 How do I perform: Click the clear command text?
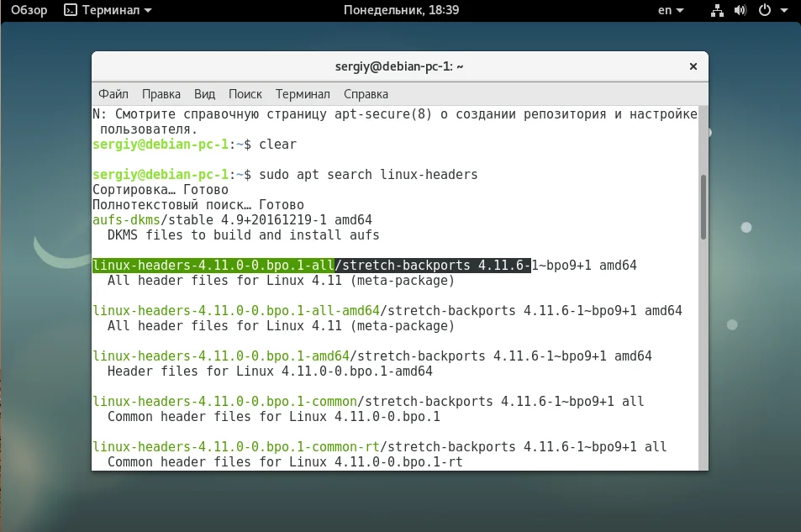pos(277,145)
